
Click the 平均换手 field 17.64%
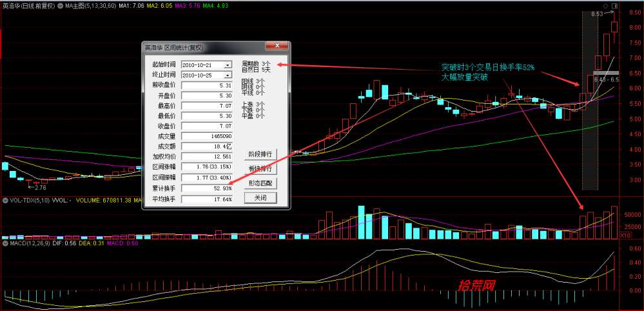207,199
